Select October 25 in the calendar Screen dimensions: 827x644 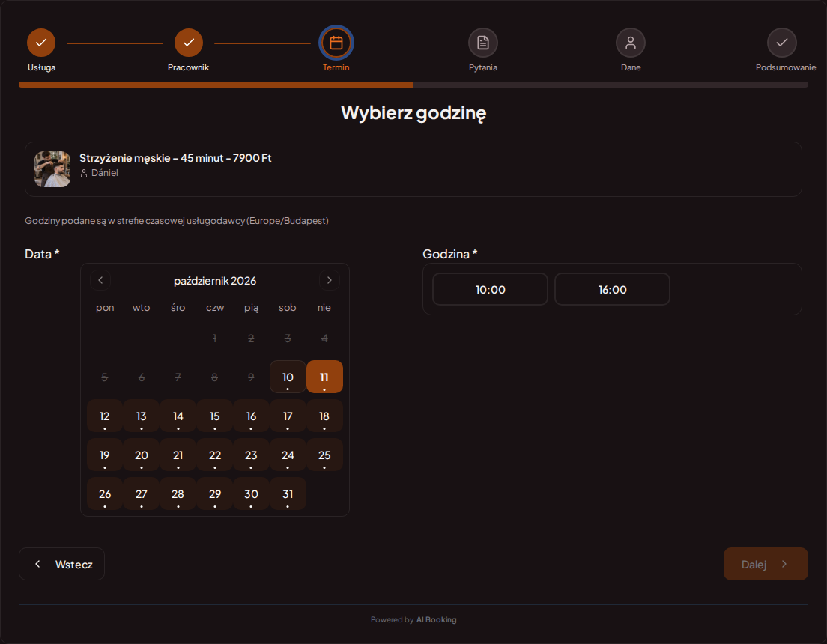click(x=324, y=455)
